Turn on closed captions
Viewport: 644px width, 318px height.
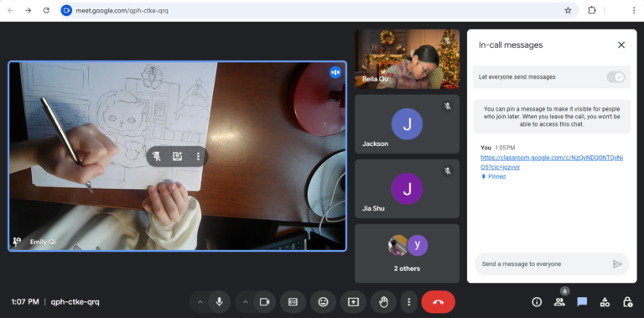point(293,302)
